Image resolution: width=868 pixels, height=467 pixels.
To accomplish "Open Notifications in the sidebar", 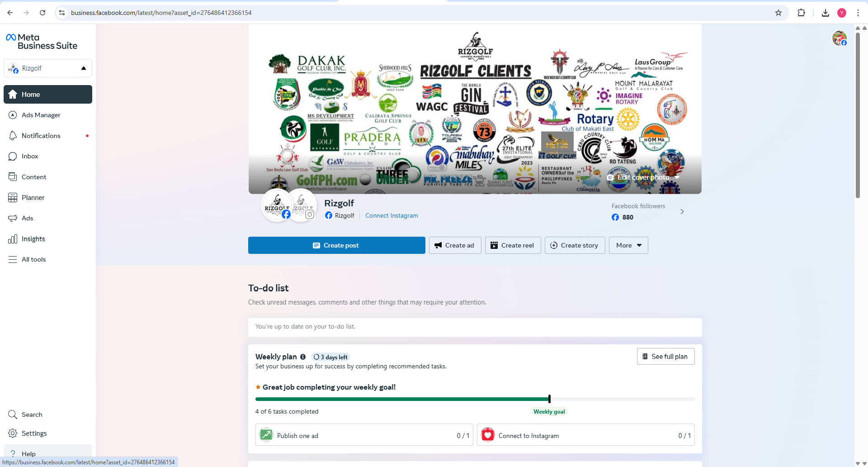I will point(48,136).
